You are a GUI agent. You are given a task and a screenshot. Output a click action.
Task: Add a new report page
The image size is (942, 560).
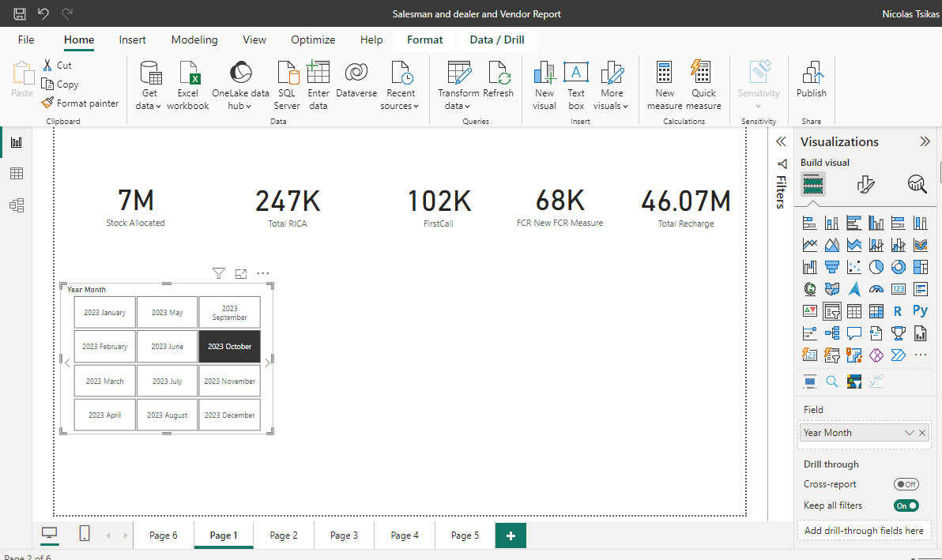(511, 536)
